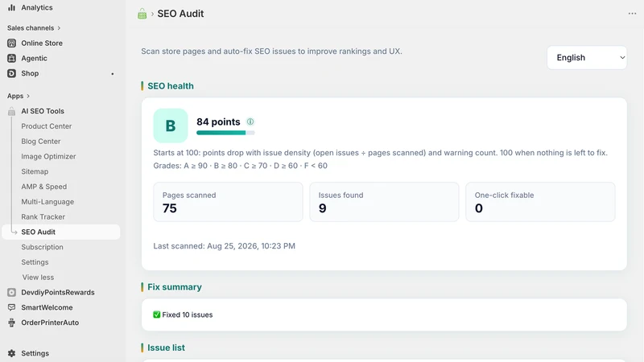Click the SEO health heading
This screenshot has width=644, height=362.
171,86
